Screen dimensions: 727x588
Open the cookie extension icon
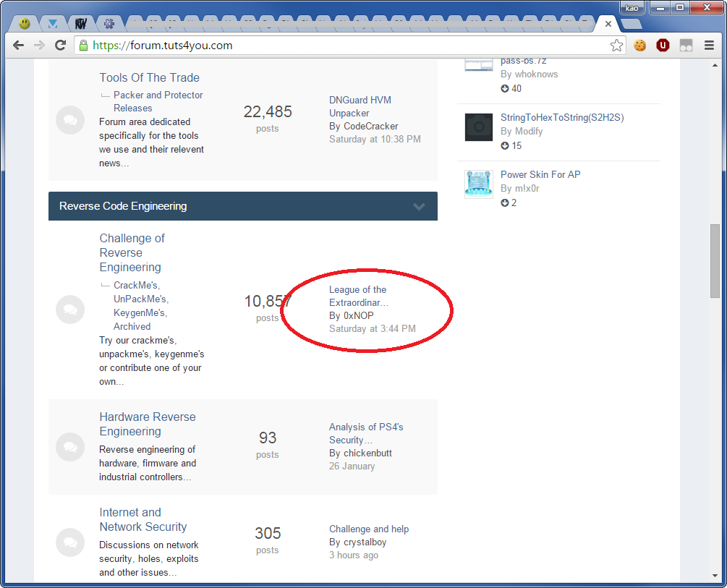(640, 46)
